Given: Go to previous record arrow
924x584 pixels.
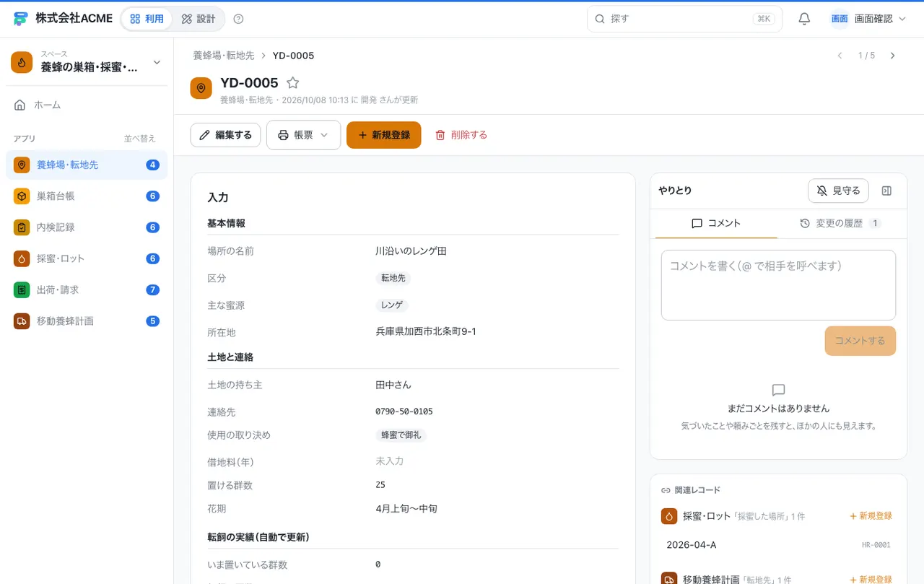Looking at the screenshot, I should click(x=840, y=56).
